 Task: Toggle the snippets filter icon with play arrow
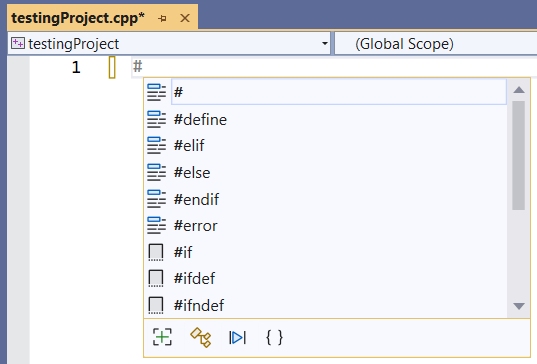pos(237,338)
